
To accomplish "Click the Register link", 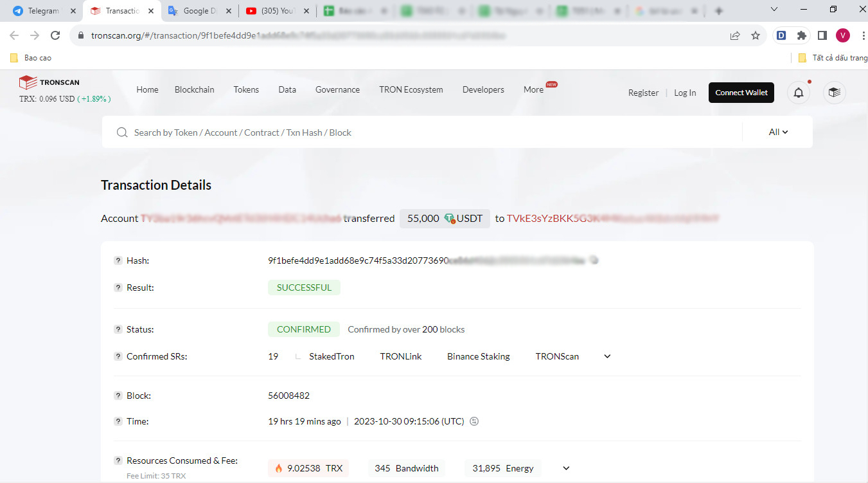I will click(x=643, y=93).
